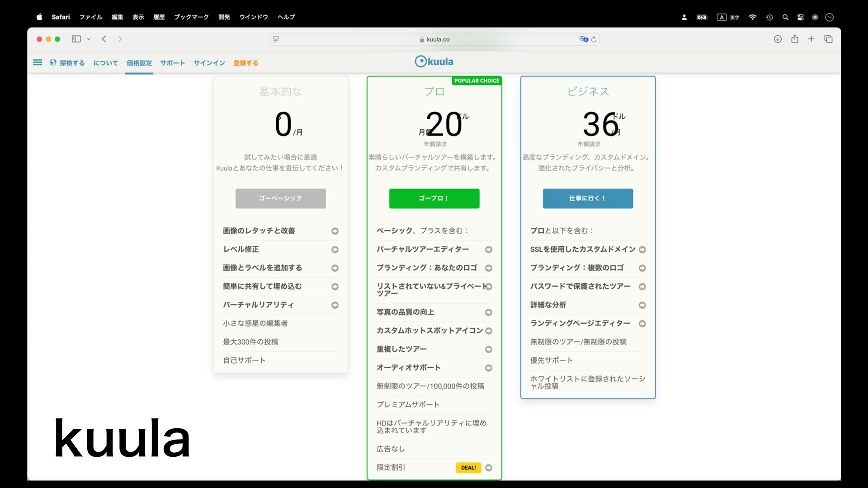The width and height of the screenshot is (868, 488).
Task: Click the Kuula logo in header
Action: [x=434, y=61]
